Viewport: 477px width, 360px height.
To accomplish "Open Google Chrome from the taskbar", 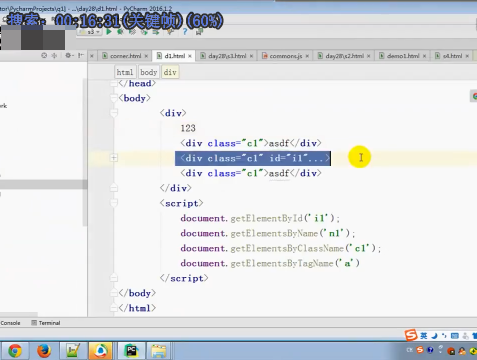I will click(x=15, y=351).
